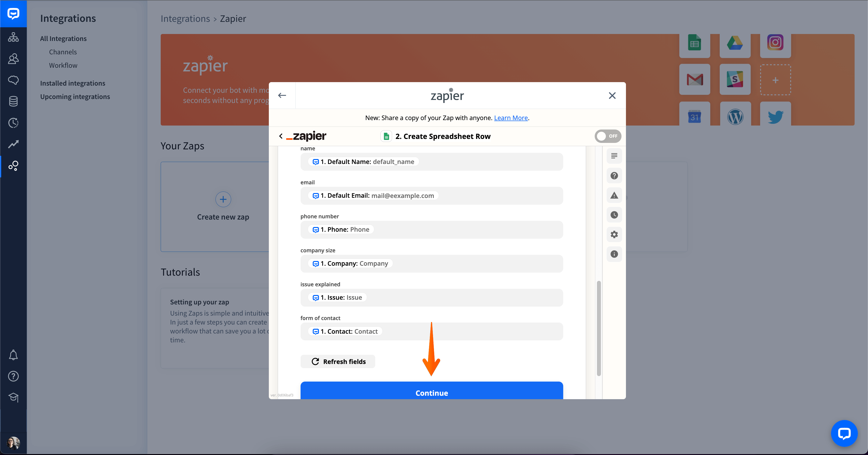Screen dimensions: 868x455
Task: Click the phone number input field
Action: [432, 229]
